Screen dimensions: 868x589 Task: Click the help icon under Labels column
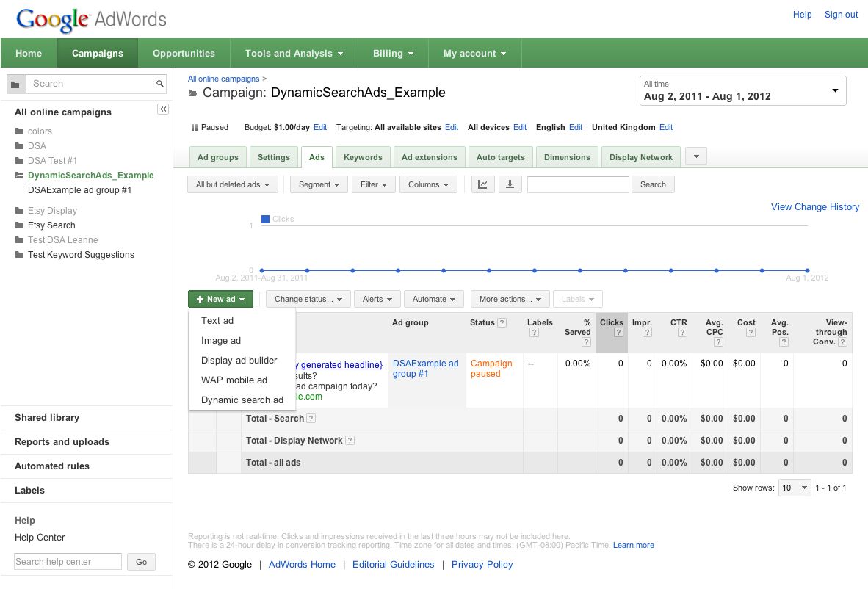pyautogui.click(x=534, y=333)
